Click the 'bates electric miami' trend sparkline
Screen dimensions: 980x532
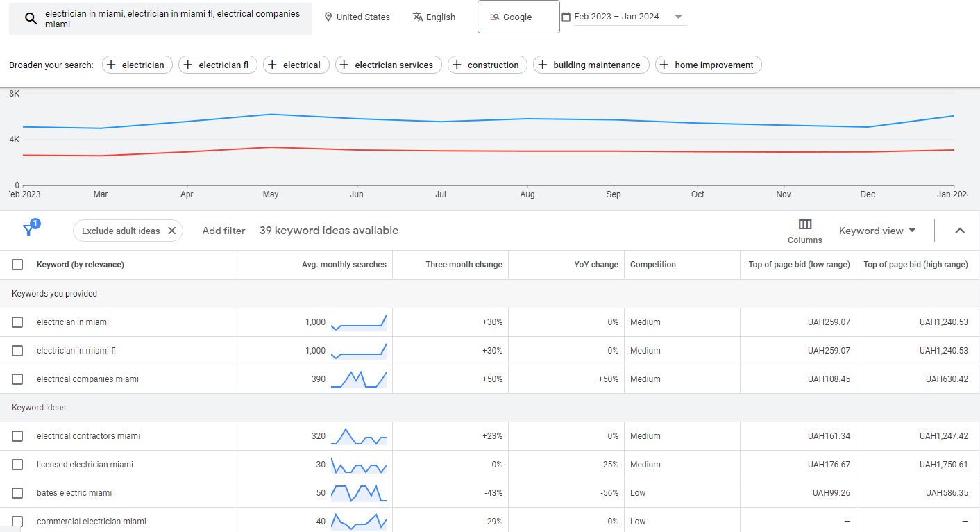[359, 493]
